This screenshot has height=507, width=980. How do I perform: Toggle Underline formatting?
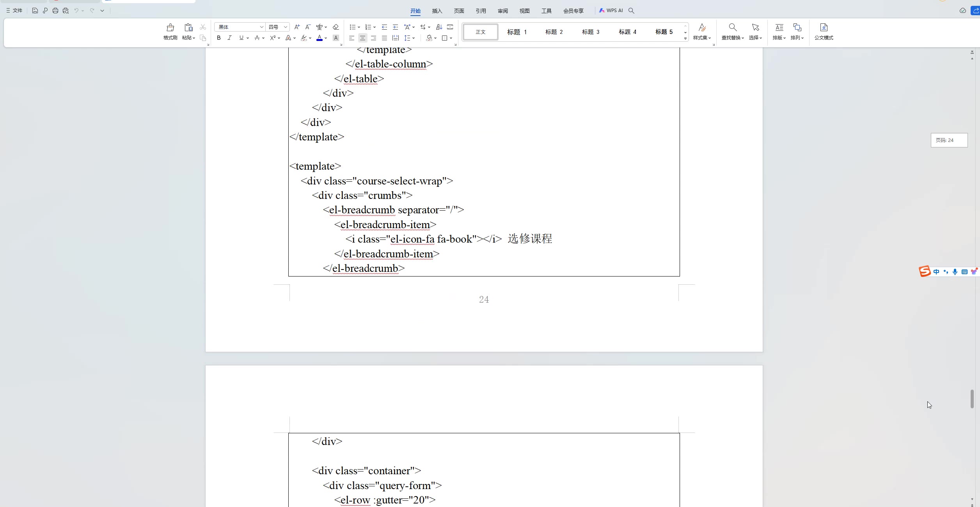coord(241,38)
